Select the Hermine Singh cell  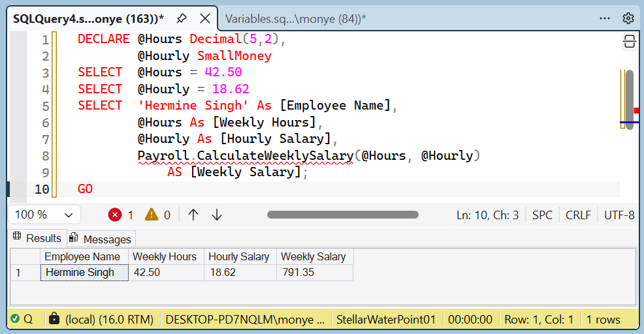[84, 273]
